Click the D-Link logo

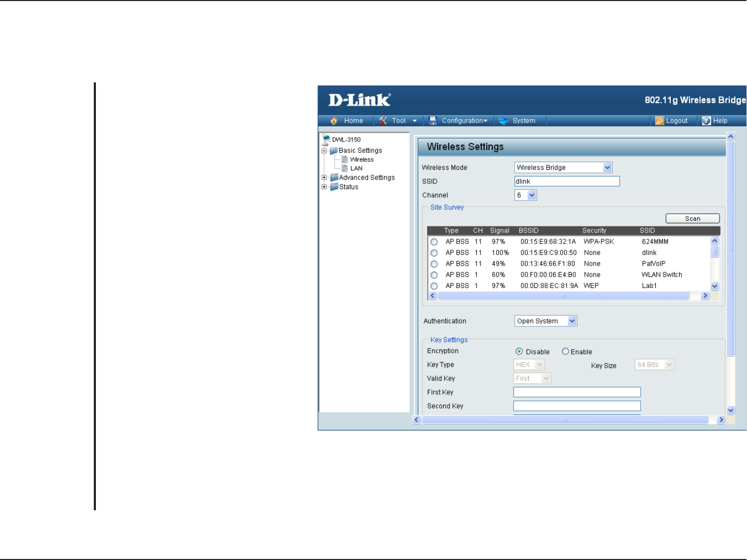pyautogui.click(x=359, y=99)
